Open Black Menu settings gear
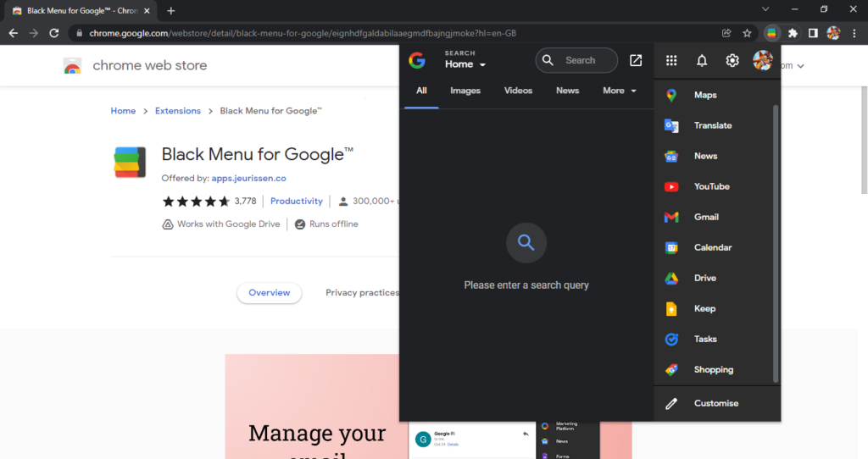Image resolution: width=868 pixels, height=459 pixels. click(x=732, y=60)
